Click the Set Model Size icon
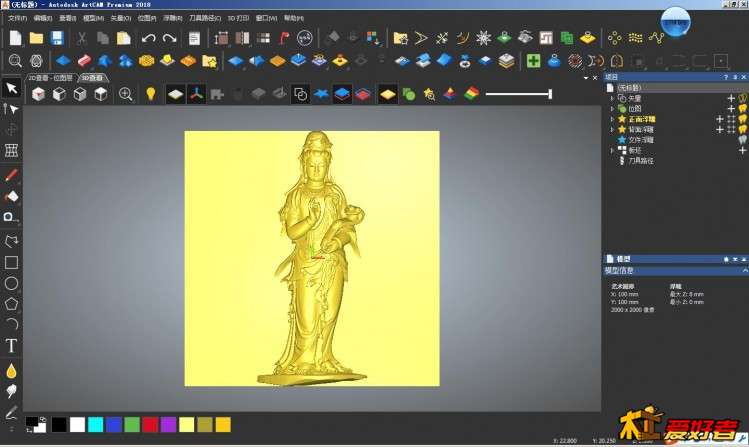 click(x=221, y=38)
